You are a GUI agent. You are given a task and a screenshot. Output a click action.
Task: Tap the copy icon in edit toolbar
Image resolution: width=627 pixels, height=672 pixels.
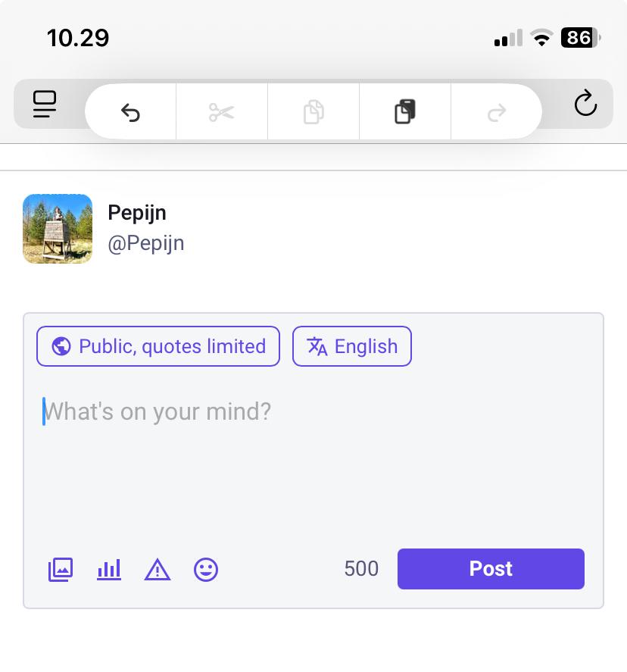tap(313, 112)
